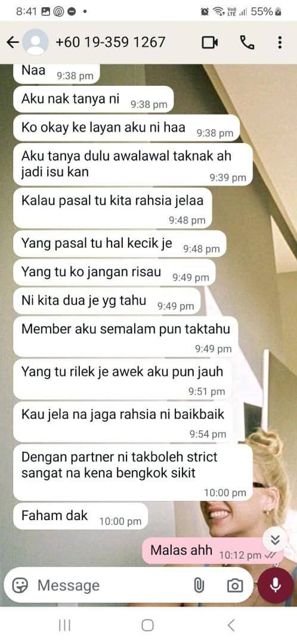Tap the Android navigation back button
This screenshot has width=297, height=644.
(x=231, y=625)
